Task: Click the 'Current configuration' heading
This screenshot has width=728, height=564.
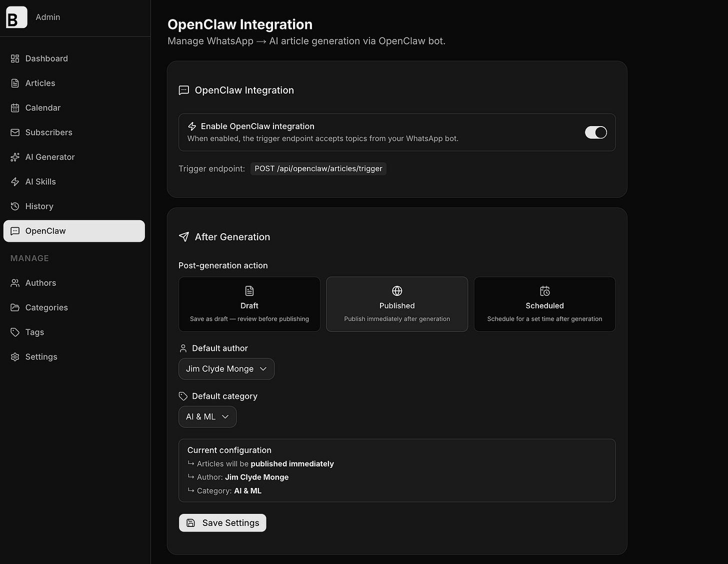Action: point(229,450)
